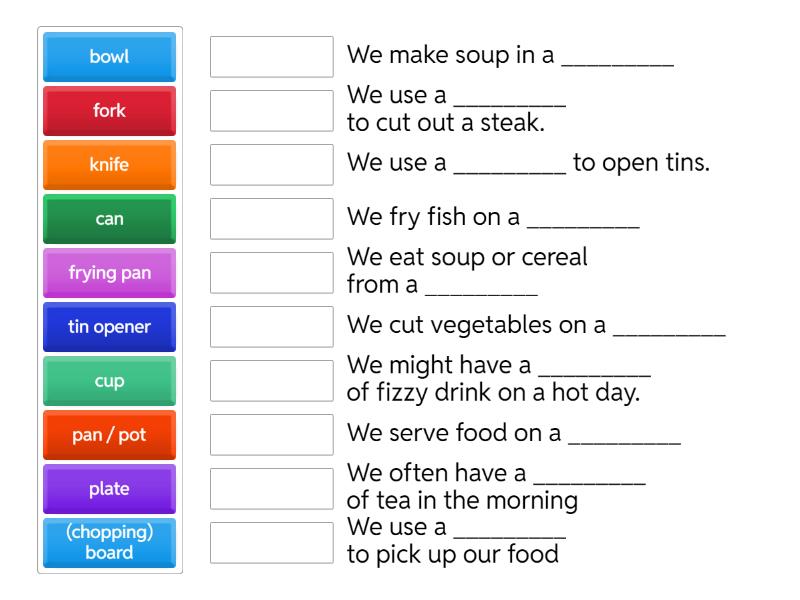Click the answer box for picking up food
The width and height of the screenshot is (800, 600).
coord(271,542)
